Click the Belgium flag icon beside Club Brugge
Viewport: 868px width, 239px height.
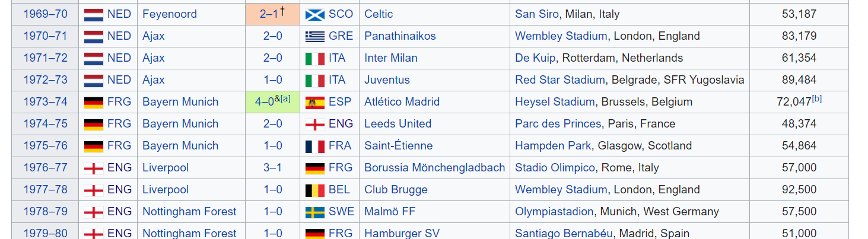(x=314, y=190)
